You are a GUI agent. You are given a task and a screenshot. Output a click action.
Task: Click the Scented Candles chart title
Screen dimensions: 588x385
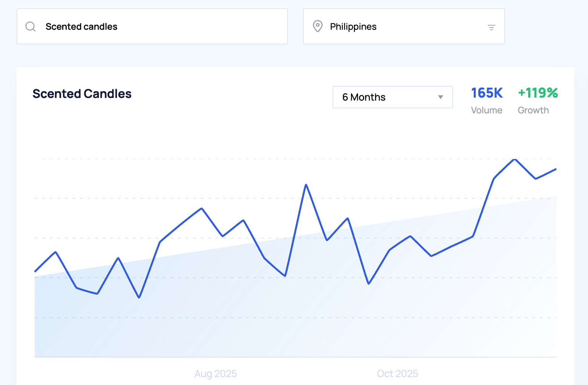pyautogui.click(x=82, y=94)
